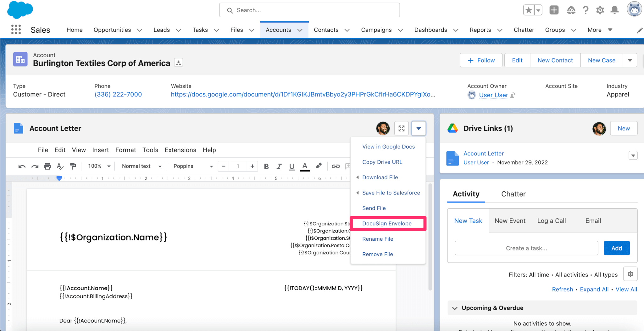Open the App Launcher grid icon

tap(16, 30)
